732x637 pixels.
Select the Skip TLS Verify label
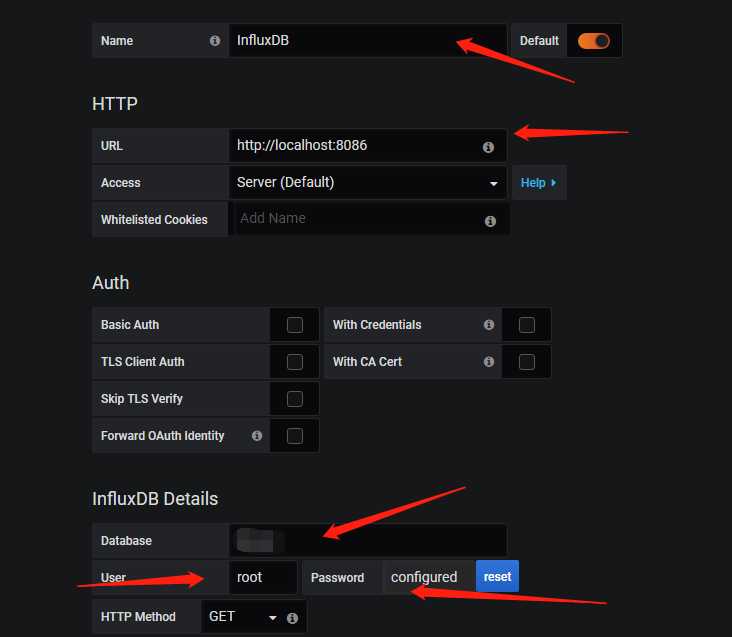141,399
